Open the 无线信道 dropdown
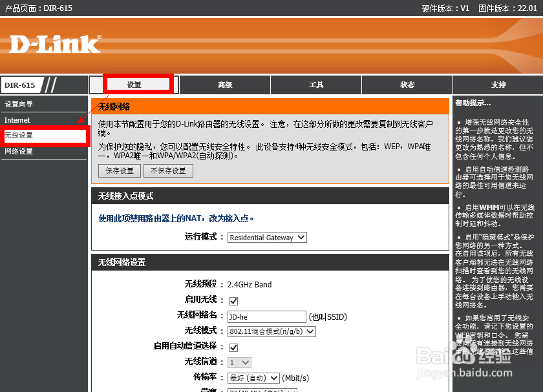Screen dimensions: 543x392 coord(239,362)
